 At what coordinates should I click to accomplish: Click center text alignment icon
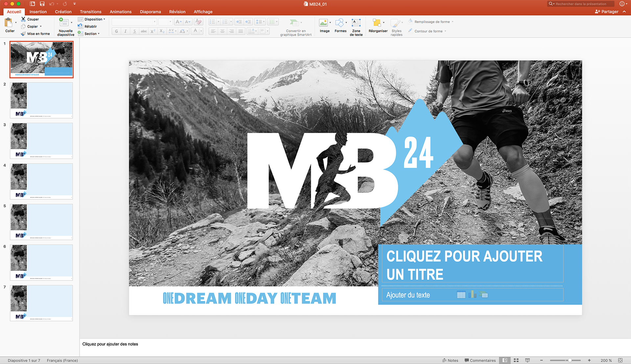[x=222, y=31]
